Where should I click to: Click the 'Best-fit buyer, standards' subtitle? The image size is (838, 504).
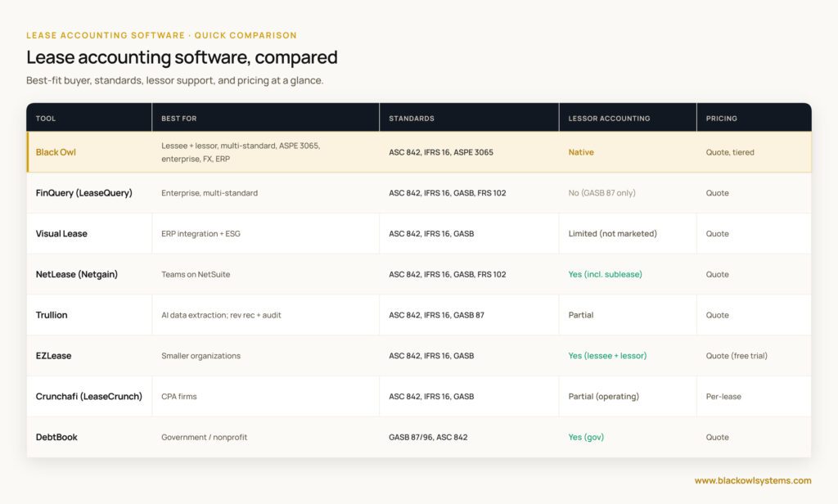[175, 80]
